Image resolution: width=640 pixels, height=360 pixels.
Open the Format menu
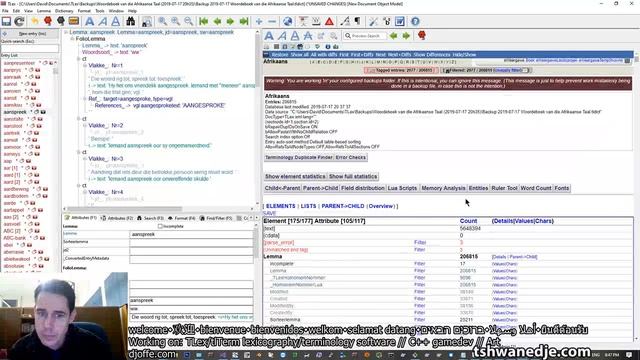click(84, 11)
